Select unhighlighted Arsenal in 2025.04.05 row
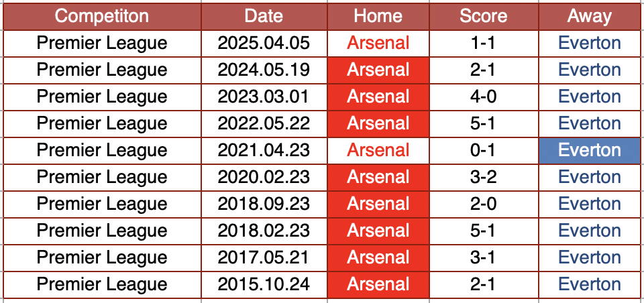The height and width of the screenshot is (303, 644). (378, 43)
